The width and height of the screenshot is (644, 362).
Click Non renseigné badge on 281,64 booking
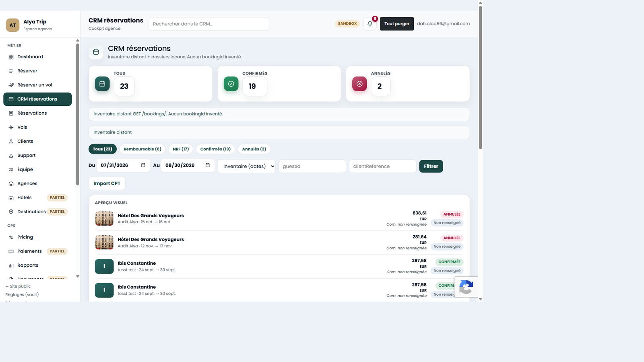447,247
